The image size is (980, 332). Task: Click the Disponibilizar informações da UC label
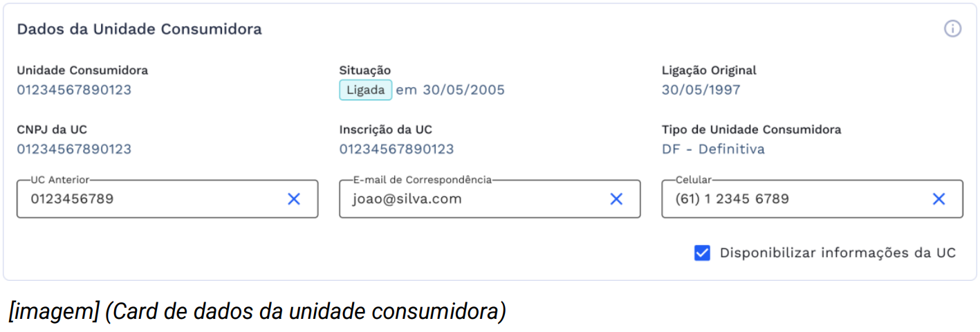(x=838, y=253)
